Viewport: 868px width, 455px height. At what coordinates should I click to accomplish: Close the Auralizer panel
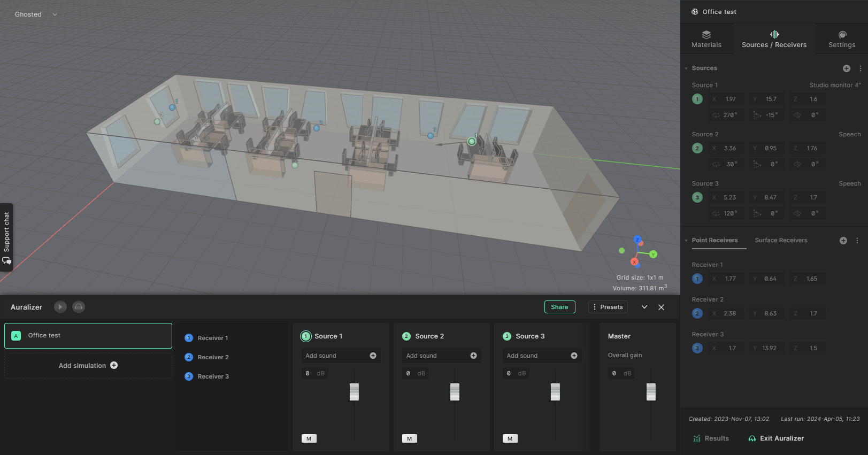point(662,307)
